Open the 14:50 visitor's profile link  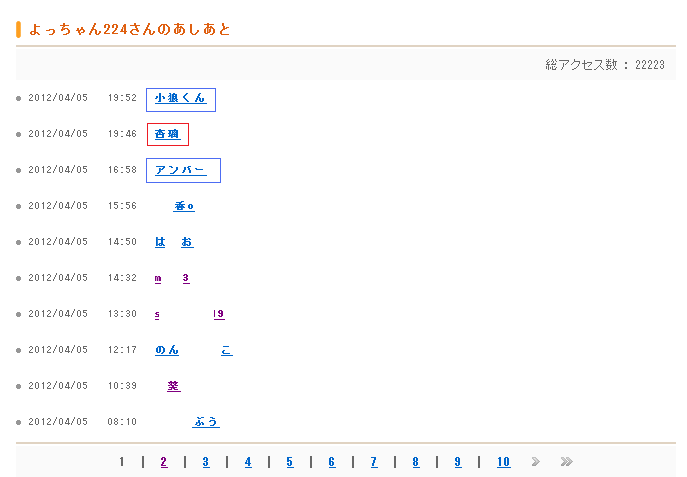click(174, 242)
